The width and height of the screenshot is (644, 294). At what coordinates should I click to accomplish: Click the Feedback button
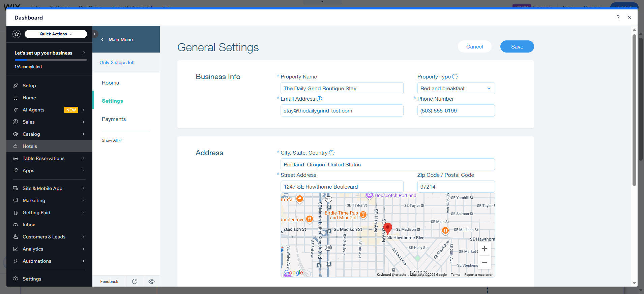pos(109,282)
